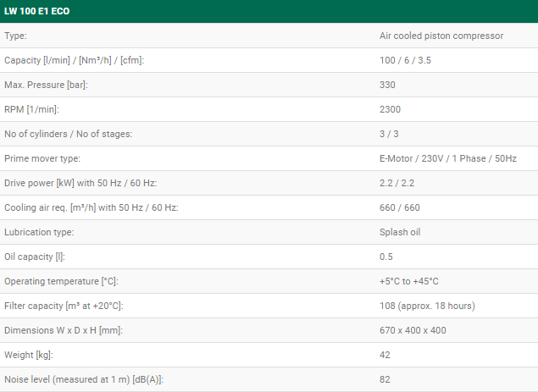538x392 pixels.
Task: Click the 100 / 6 / 3.5 capacity value
Action: [405, 60]
